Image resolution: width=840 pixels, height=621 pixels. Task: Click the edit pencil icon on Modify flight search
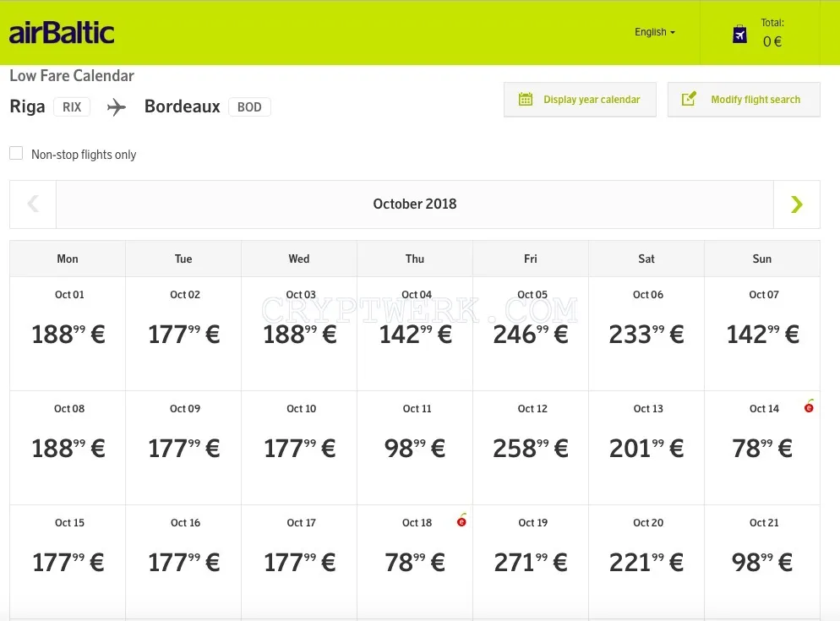click(x=689, y=99)
